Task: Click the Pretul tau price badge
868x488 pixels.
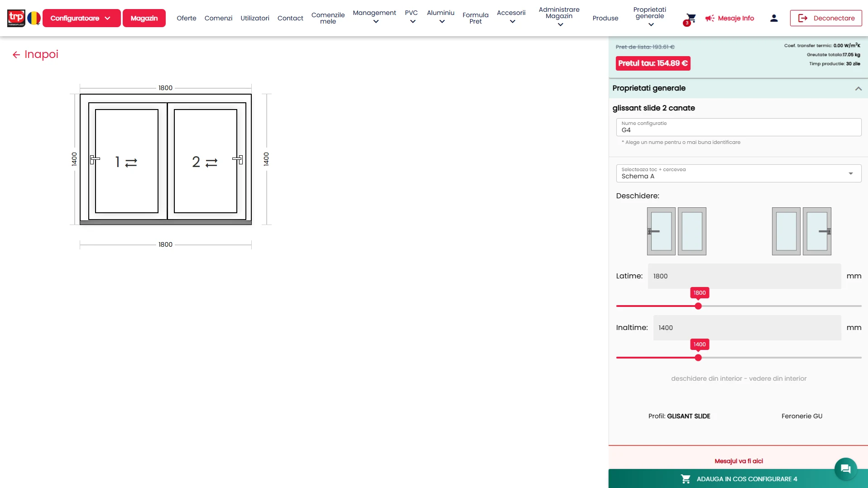Action: point(653,63)
